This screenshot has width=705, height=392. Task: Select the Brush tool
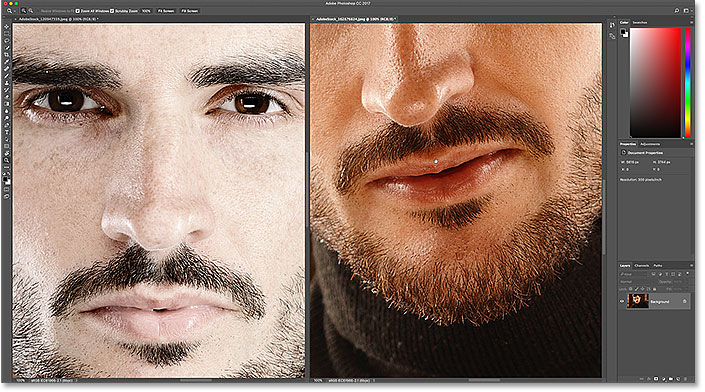click(6, 76)
